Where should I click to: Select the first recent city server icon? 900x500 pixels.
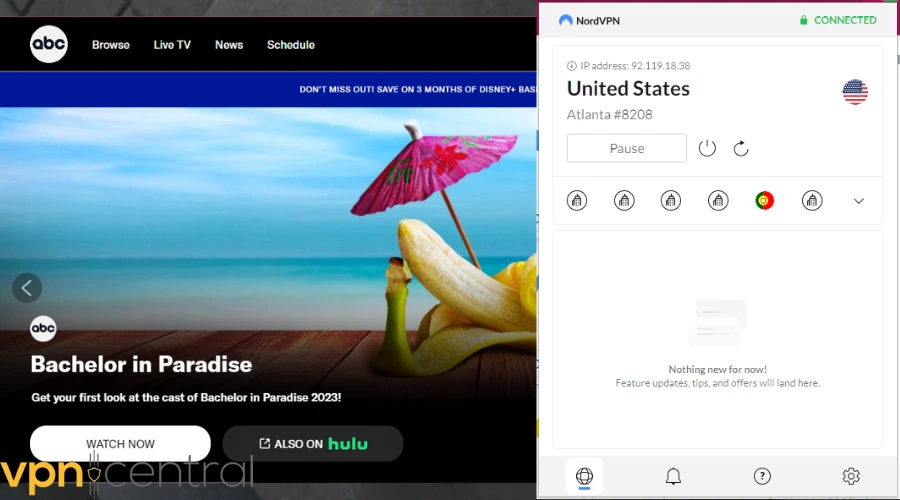point(577,200)
